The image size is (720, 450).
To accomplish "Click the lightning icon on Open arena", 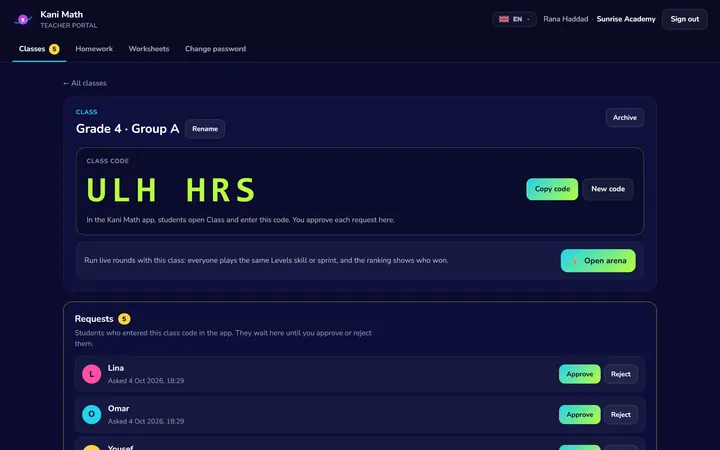I will pos(574,261).
